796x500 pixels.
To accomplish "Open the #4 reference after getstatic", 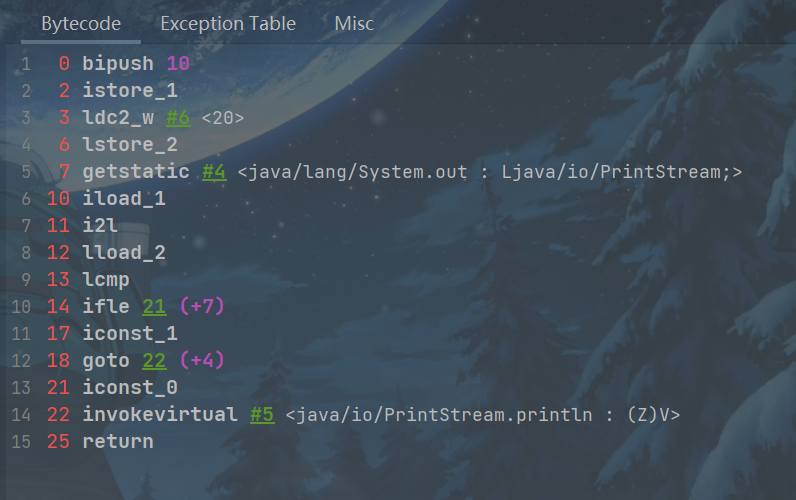I will click(214, 172).
